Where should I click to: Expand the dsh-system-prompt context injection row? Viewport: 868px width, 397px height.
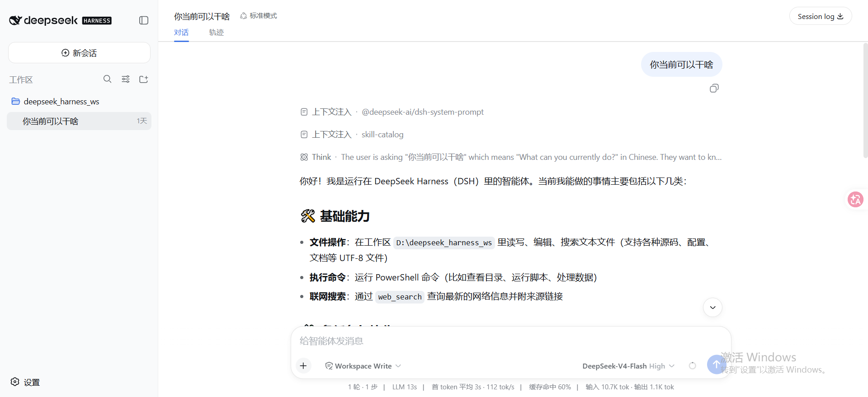392,112
